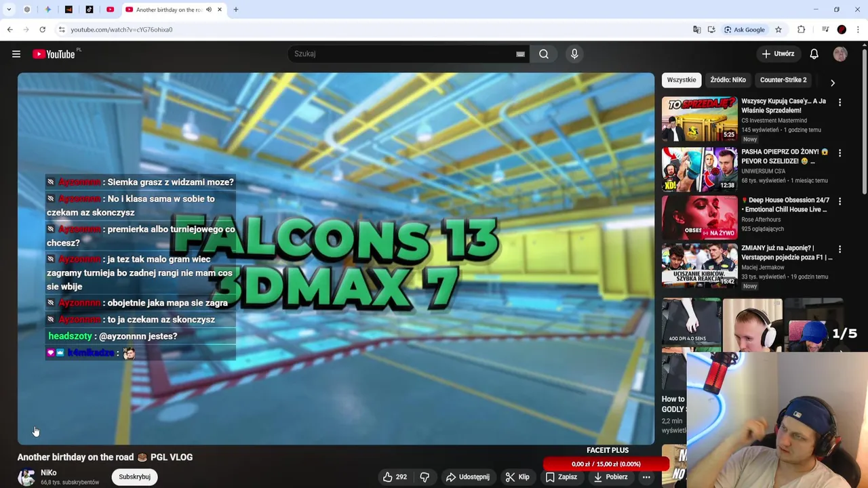
Task: Click the 'CS Investment Mastermind' channel name
Action: [774, 121]
